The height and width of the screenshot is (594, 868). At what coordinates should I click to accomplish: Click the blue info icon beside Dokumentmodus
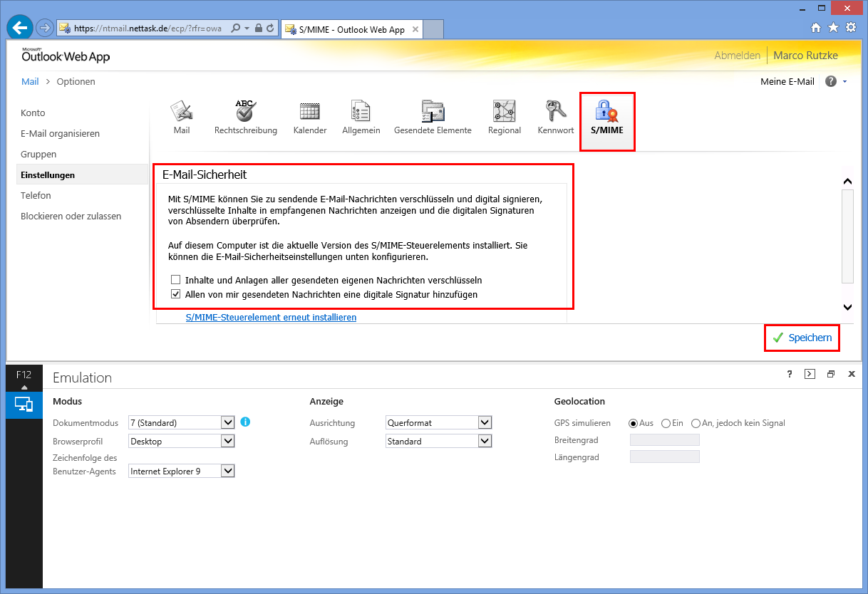(245, 422)
